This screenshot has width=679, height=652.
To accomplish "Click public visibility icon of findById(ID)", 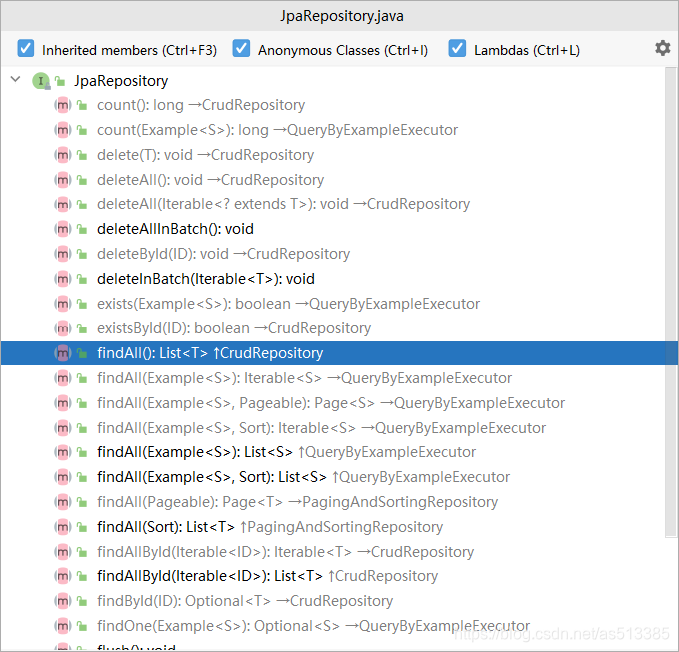I will [82, 601].
